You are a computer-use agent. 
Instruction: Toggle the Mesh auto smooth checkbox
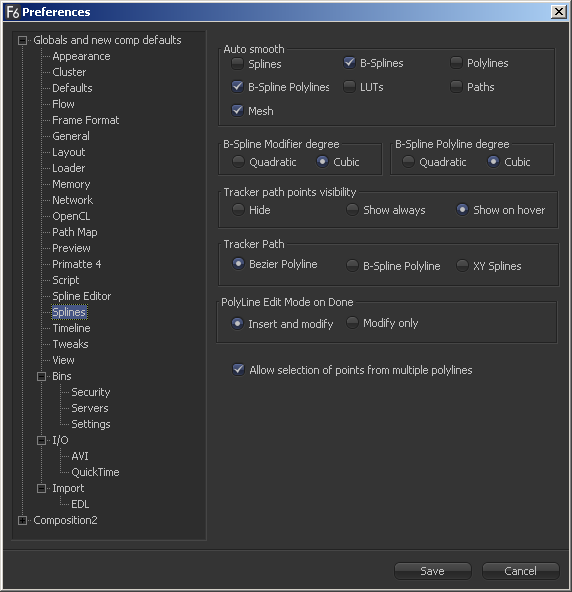point(237,110)
